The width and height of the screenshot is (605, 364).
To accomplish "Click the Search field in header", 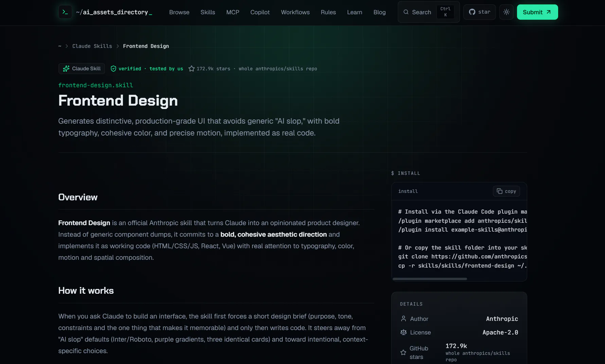I will pos(429,12).
